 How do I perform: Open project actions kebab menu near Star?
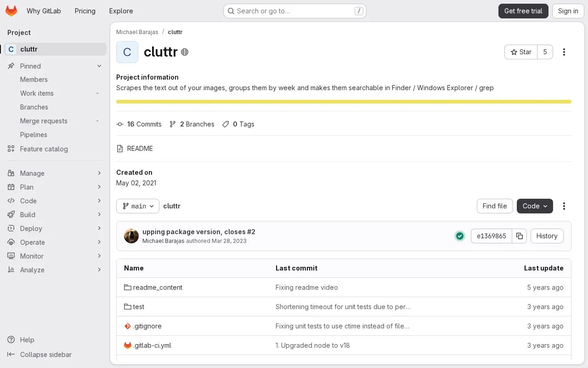tap(564, 52)
